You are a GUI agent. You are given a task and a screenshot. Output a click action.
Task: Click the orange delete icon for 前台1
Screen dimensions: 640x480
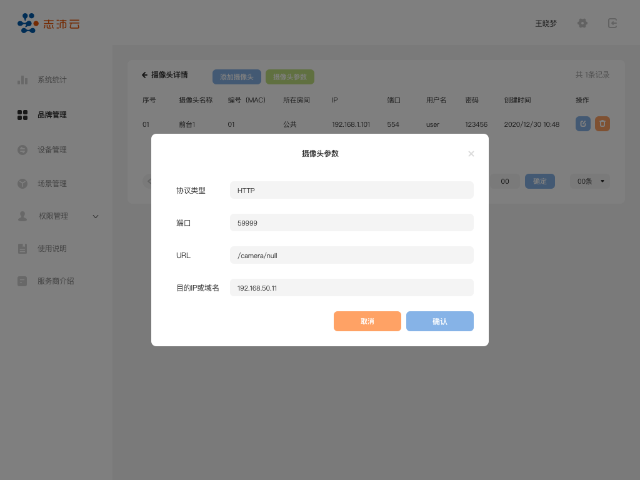pos(602,124)
